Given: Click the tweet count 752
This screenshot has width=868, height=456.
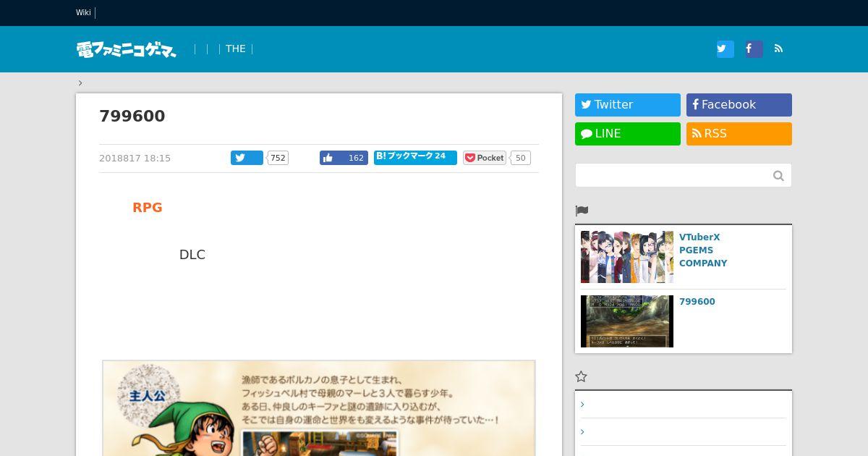Looking at the screenshot, I should (x=278, y=158).
